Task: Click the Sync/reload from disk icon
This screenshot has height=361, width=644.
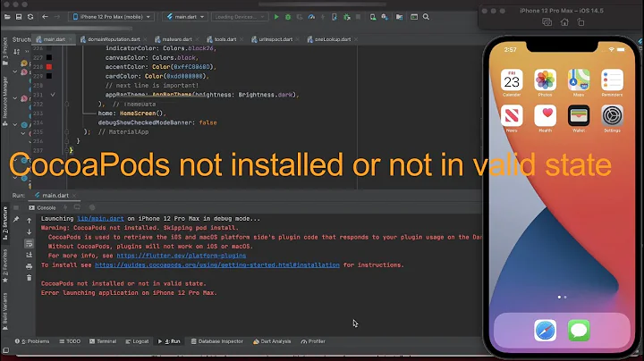Action: [30, 17]
